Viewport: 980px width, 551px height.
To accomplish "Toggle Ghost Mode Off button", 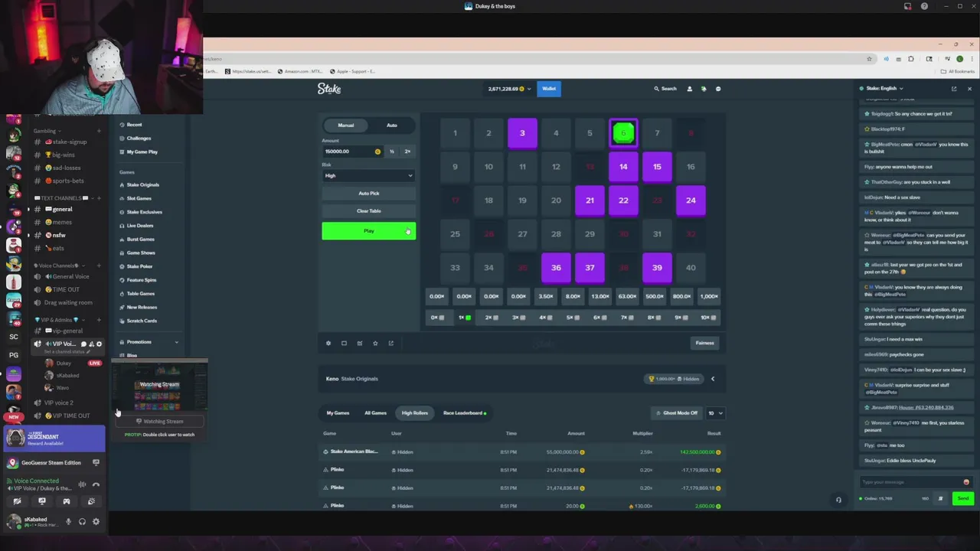I will click(676, 413).
